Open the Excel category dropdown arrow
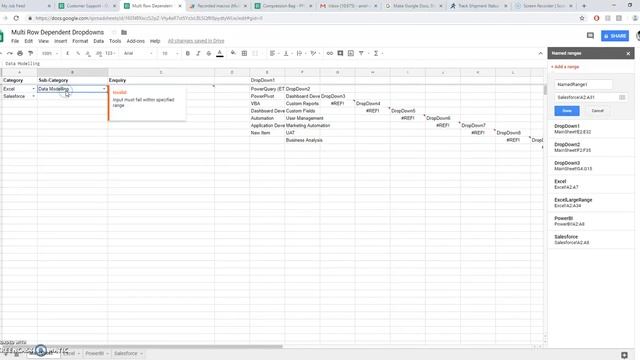This screenshot has height=360, width=640. [x=33, y=89]
